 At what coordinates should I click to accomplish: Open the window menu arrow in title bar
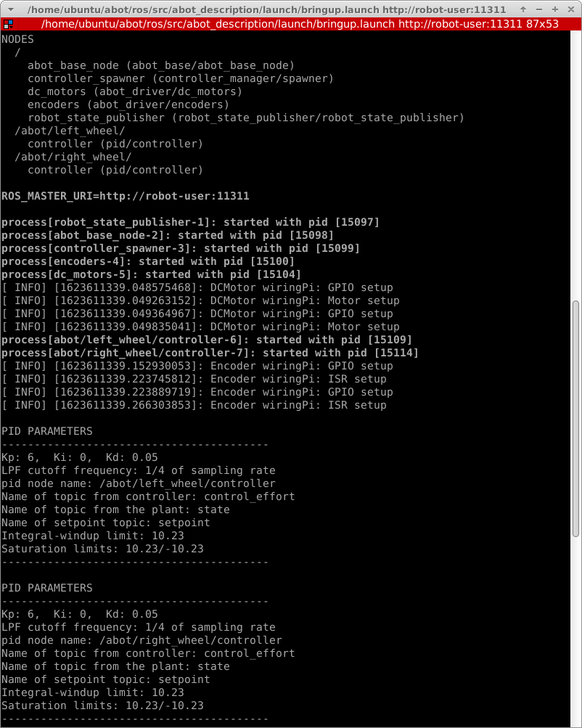(11, 9)
